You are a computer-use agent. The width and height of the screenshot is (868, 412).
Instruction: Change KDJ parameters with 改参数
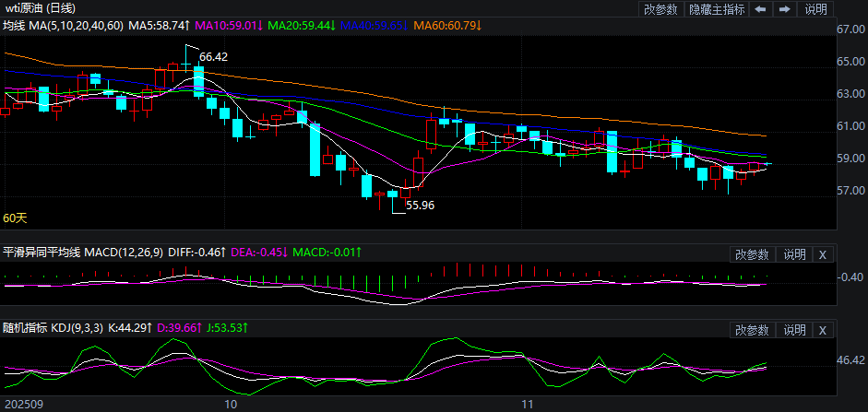click(752, 330)
